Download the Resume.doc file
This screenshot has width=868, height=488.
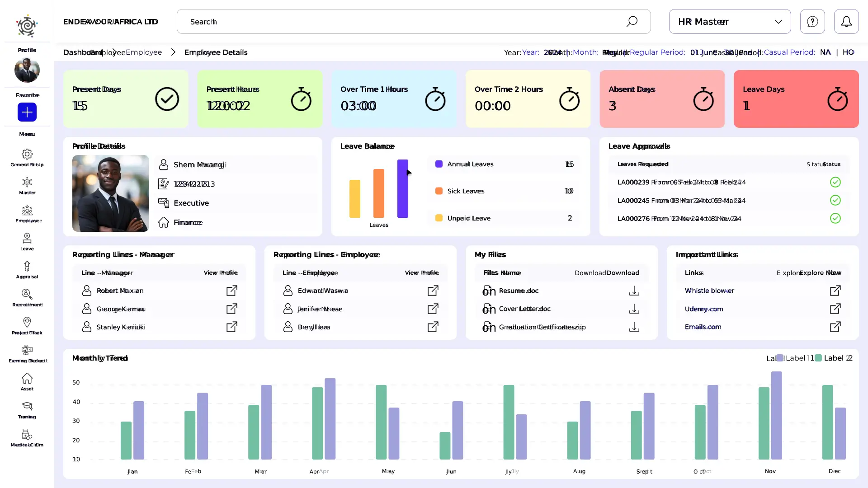[634, 291]
